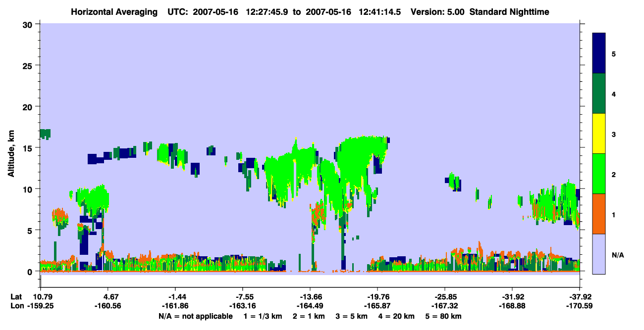Viewport: 644px width, 330px height.
Task: Click the 'Lat' axis row label
Action: (16, 297)
